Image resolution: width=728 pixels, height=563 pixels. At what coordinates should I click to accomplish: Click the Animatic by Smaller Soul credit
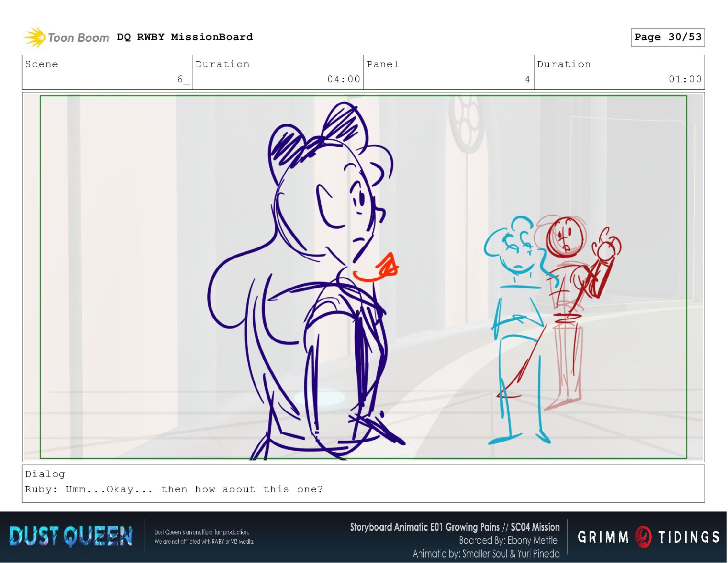pos(486,554)
